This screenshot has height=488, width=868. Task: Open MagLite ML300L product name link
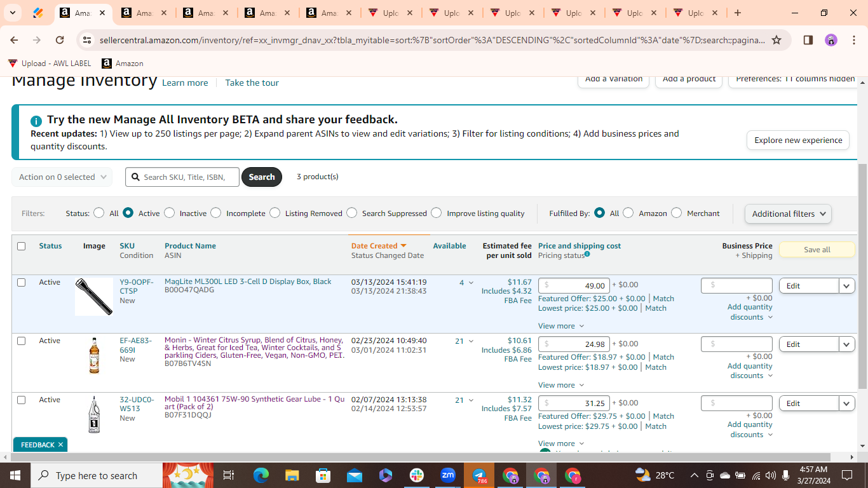pos(248,281)
